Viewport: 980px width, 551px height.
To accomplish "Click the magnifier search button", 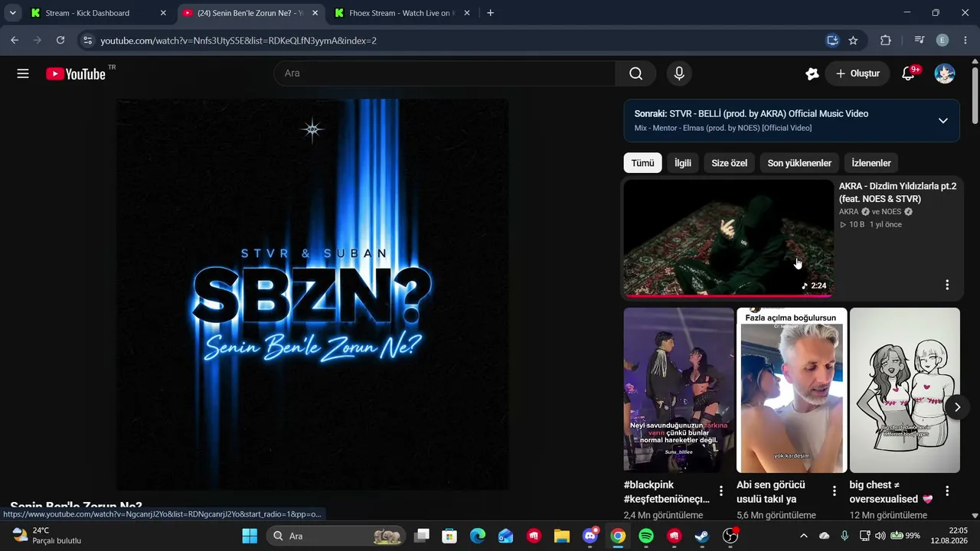I will click(x=635, y=73).
